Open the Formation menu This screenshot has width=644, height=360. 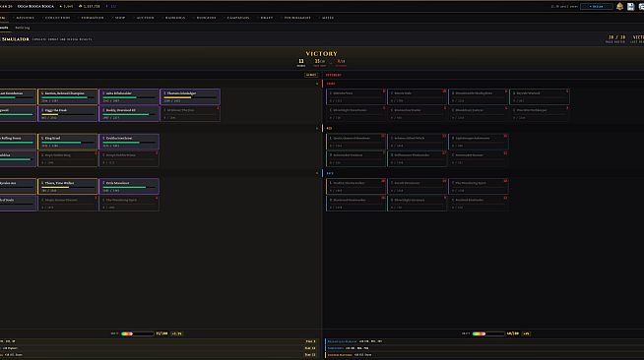coord(93,18)
